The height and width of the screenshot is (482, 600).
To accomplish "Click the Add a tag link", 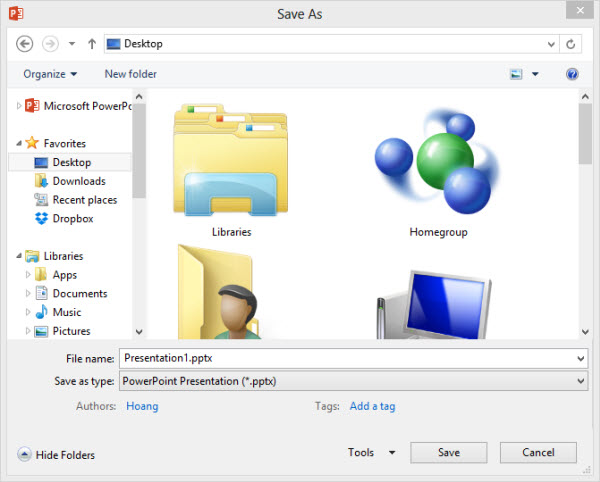I will click(372, 406).
